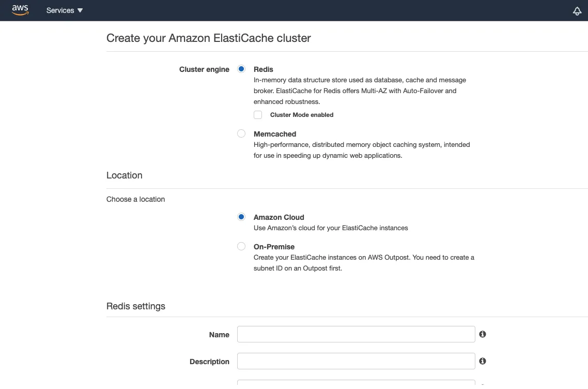588x389 pixels.
Task: Click the info icon beside the Name field
Action: point(482,334)
